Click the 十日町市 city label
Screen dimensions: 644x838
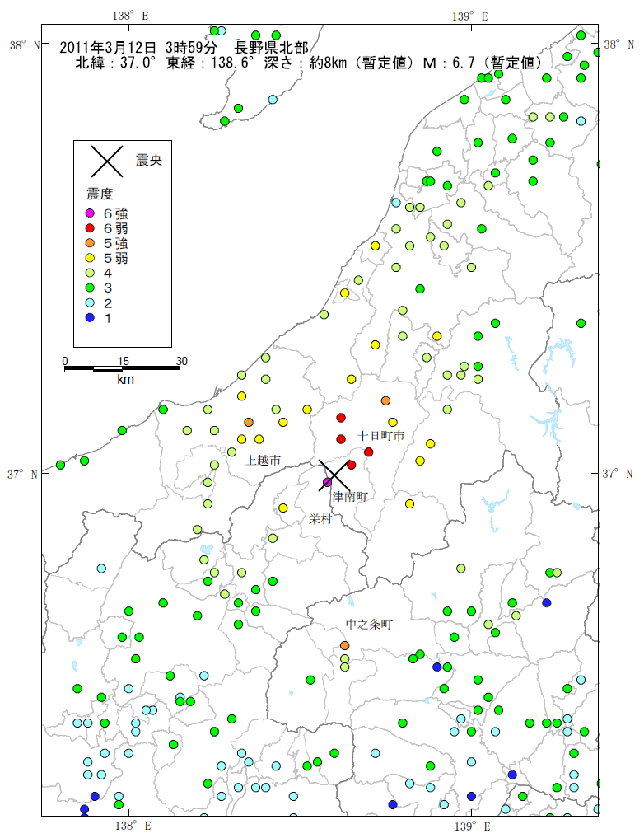tap(380, 436)
